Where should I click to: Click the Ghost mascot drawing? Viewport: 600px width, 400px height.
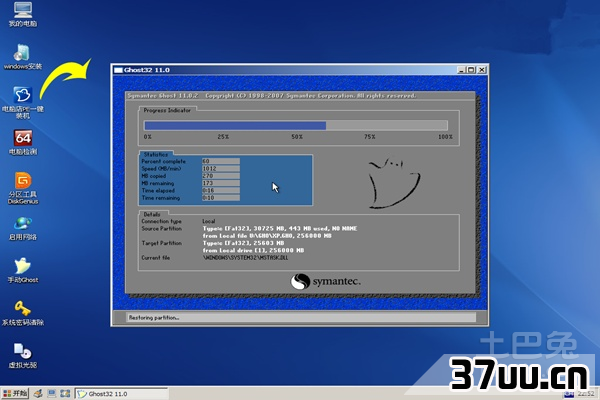pos(394,183)
